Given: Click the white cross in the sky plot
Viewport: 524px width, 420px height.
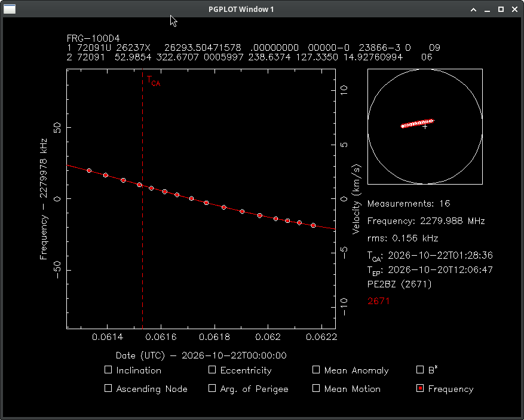Looking at the screenshot, I should coord(425,127).
